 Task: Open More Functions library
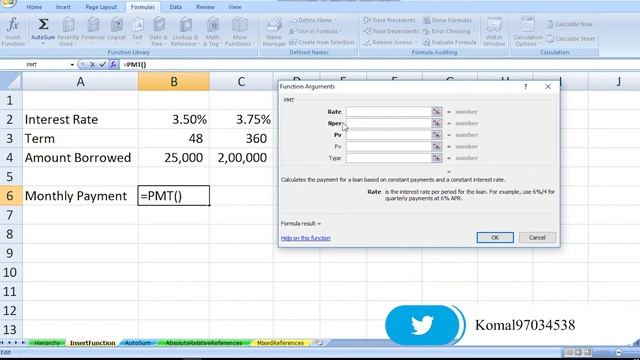point(240,31)
